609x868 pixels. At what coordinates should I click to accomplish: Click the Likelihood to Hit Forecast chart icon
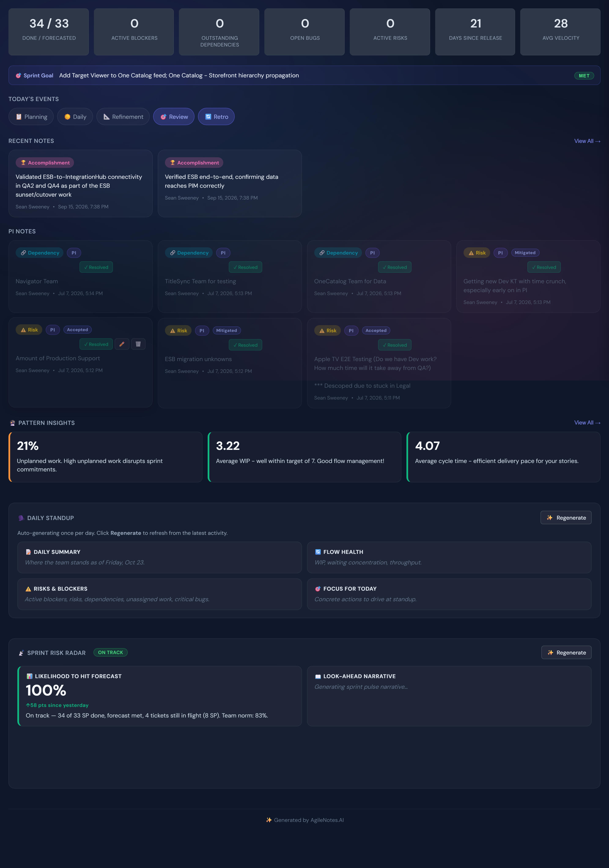click(29, 676)
